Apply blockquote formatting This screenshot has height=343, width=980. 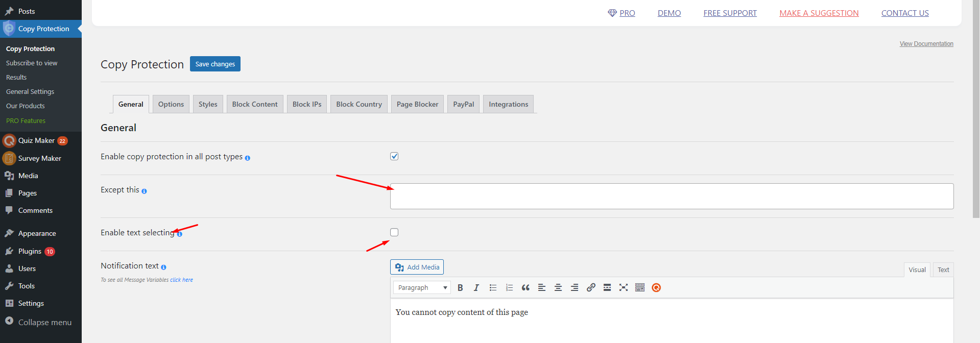pos(525,287)
